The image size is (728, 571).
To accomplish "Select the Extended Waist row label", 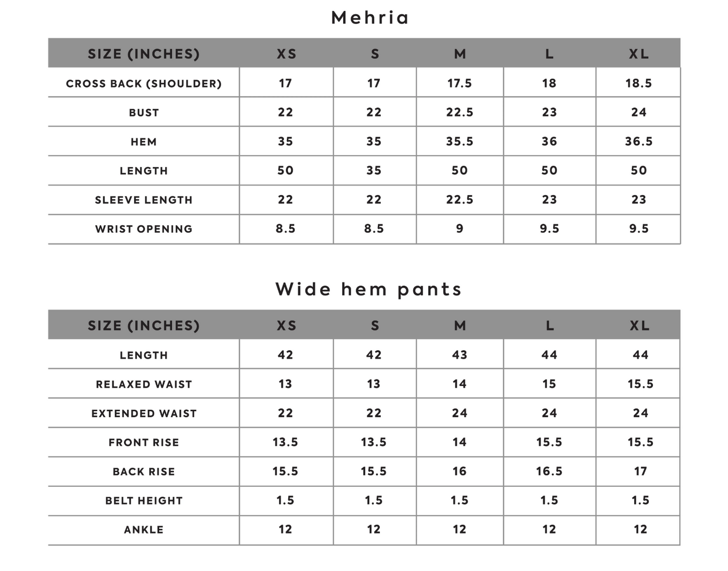I will click(x=144, y=414).
